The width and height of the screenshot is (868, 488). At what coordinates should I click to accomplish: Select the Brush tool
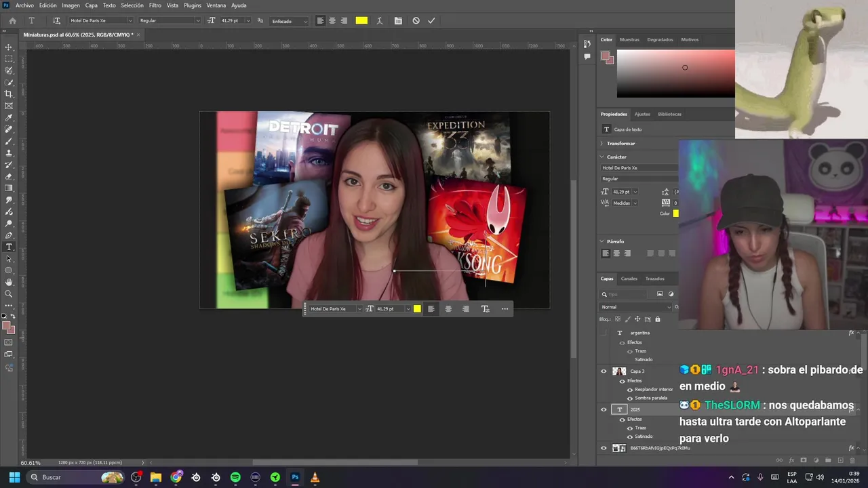coord(9,141)
